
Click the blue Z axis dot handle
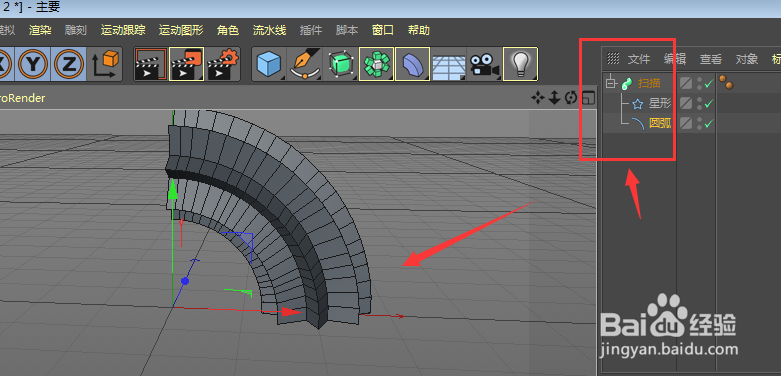(x=185, y=281)
